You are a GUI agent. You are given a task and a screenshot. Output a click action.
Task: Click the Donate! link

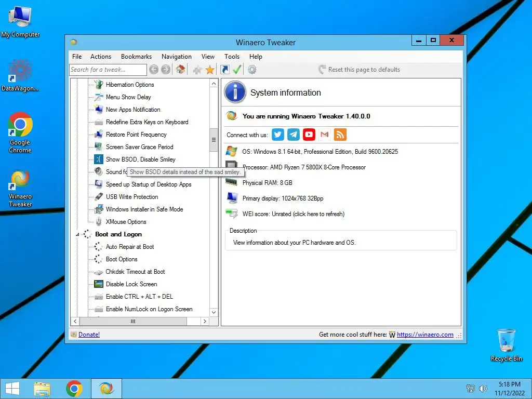[x=89, y=335]
